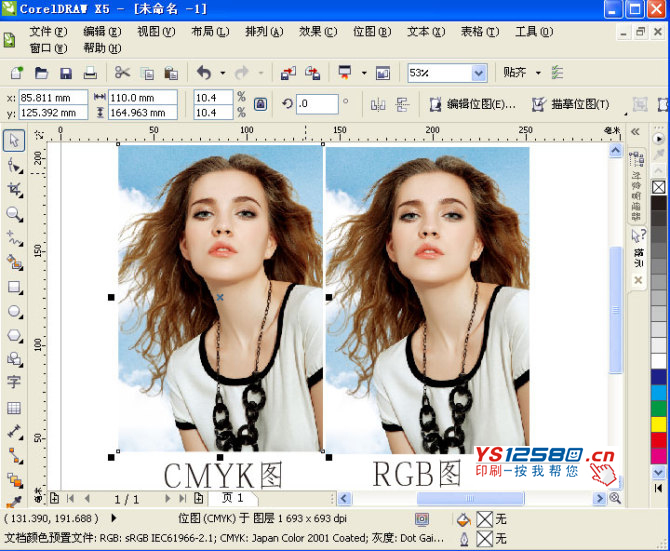Screen dimensions: 670x551
Task: Click the Print icon
Action: pos(89,73)
